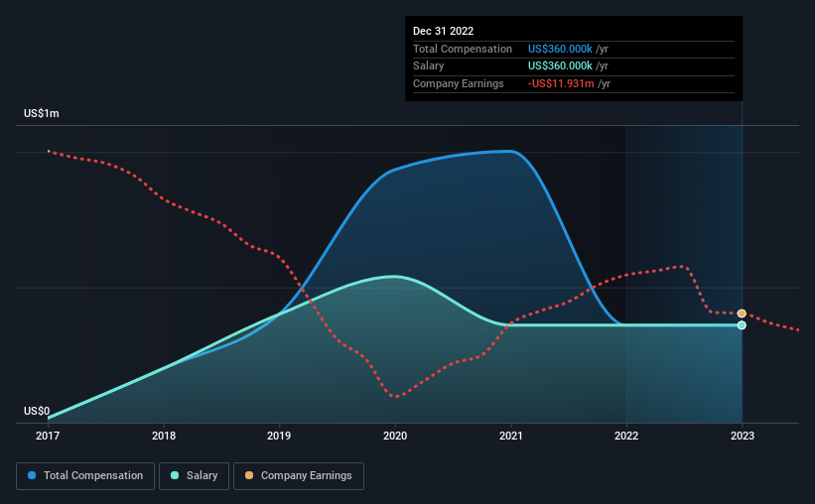The width and height of the screenshot is (815, 504).
Task: Click the Total Compensation tooltip row label
Action: 463,49
